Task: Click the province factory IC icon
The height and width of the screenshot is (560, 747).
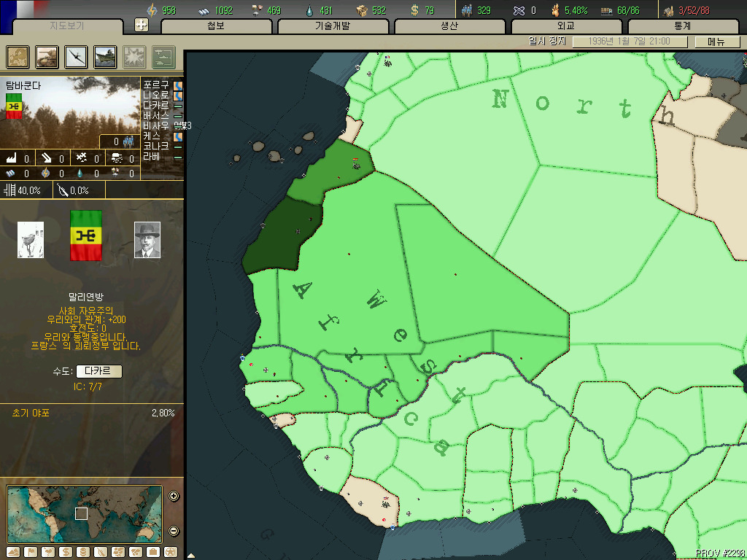Action: (11, 157)
